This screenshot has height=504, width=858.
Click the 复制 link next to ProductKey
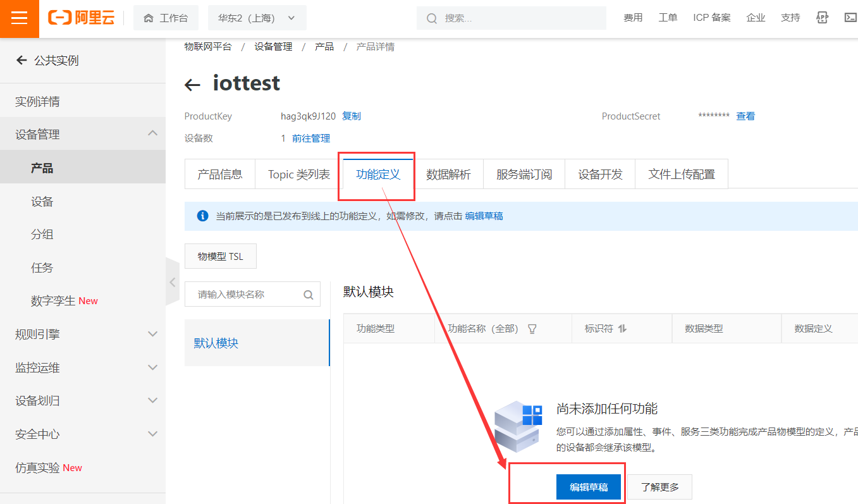click(352, 116)
